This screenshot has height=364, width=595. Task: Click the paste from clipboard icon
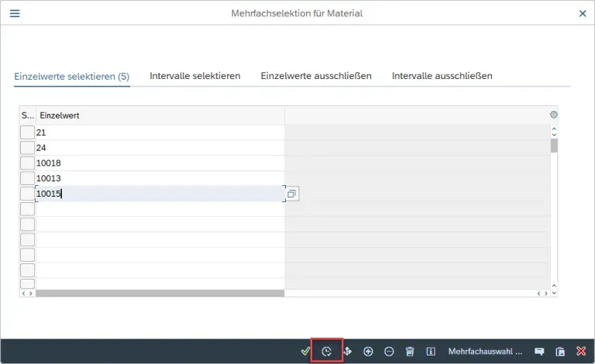pos(560,352)
